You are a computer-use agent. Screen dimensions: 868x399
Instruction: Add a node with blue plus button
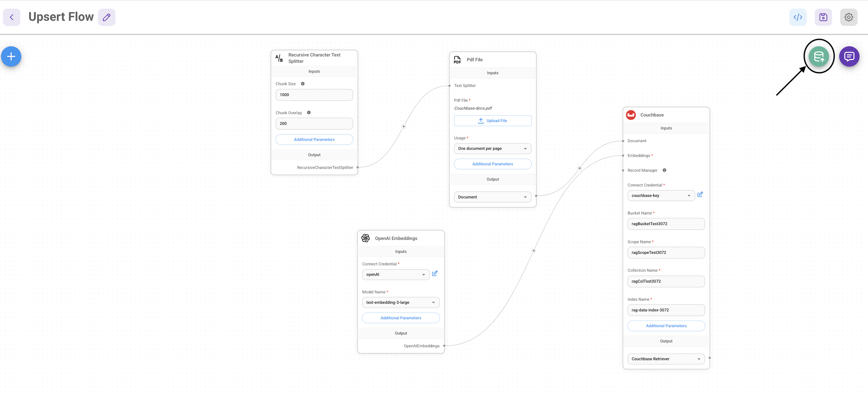(x=11, y=56)
